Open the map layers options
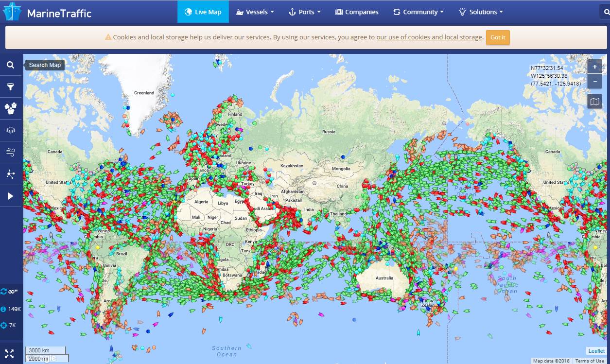 pyautogui.click(x=11, y=130)
